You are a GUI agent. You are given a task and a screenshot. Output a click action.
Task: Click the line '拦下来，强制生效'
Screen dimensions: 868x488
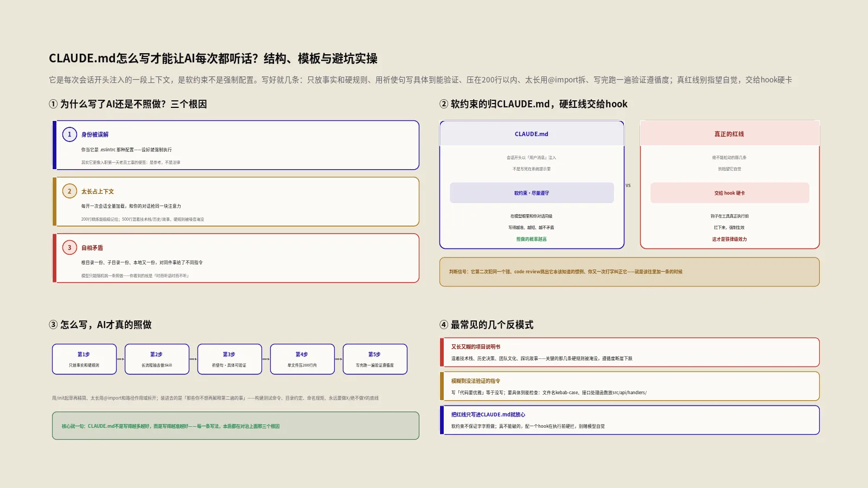point(730,228)
